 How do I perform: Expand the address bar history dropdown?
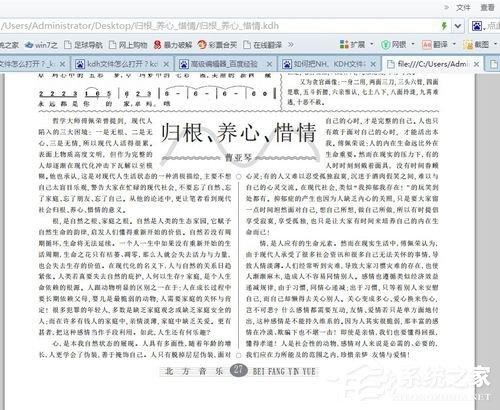pos(458,26)
